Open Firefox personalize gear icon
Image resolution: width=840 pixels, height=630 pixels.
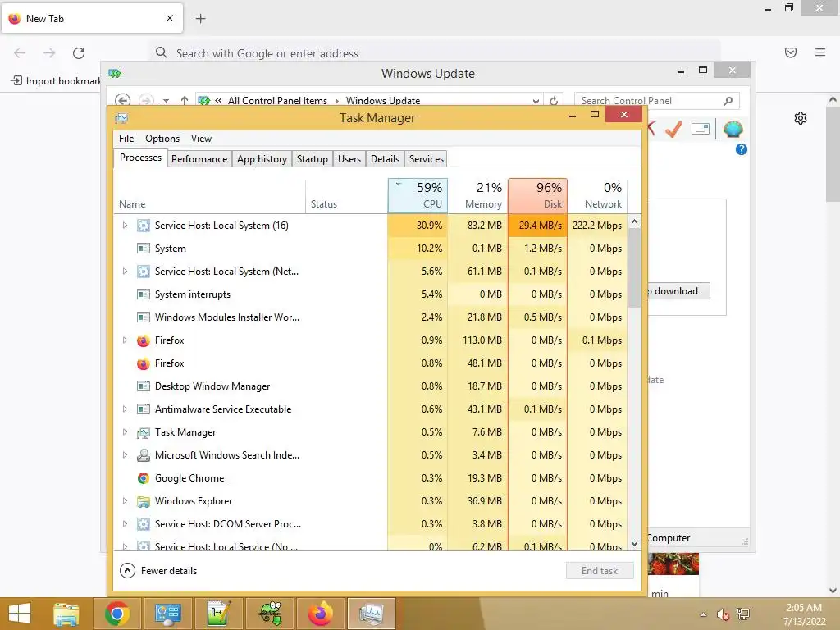[801, 118]
